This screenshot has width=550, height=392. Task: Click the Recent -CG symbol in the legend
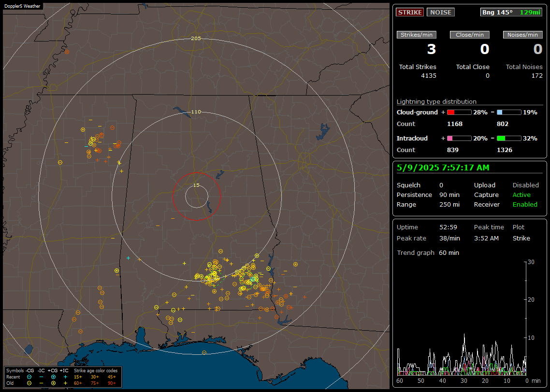coord(29,377)
